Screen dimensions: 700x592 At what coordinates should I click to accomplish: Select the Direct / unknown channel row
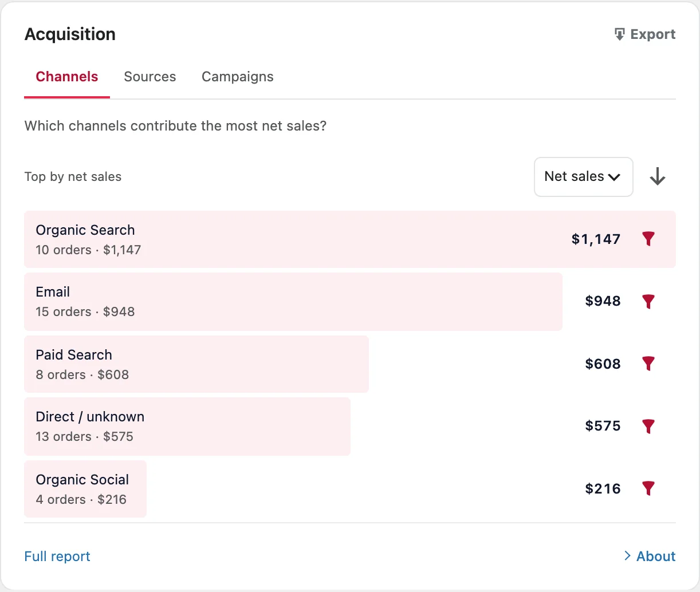pyautogui.click(x=350, y=427)
